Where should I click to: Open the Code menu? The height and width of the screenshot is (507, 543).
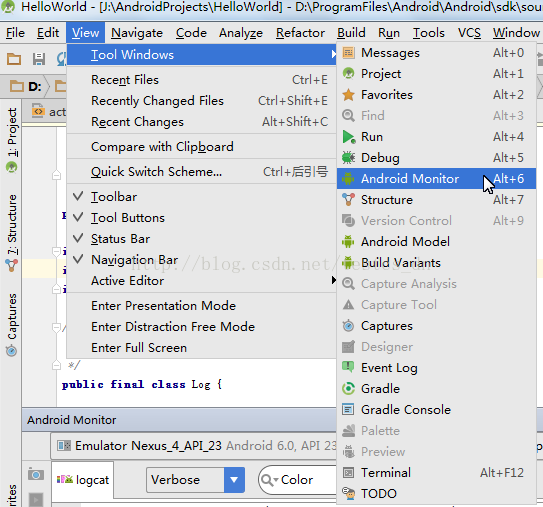click(191, 33)
